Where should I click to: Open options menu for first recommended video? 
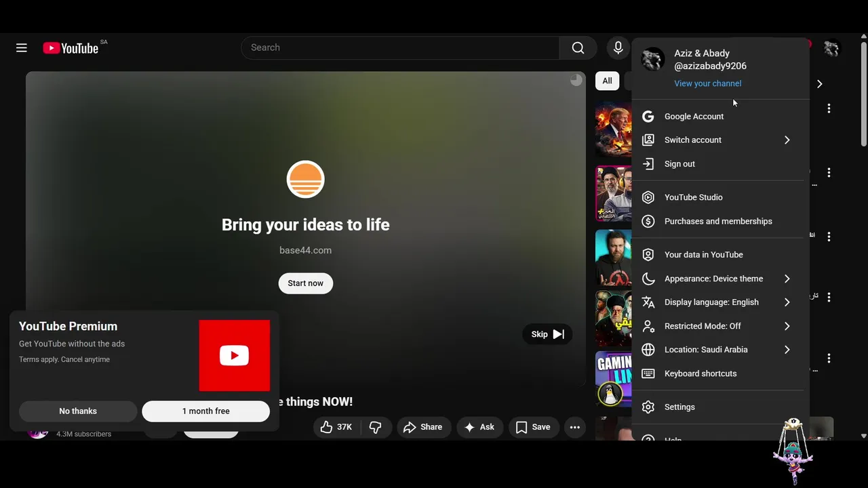tap(829, 108)
